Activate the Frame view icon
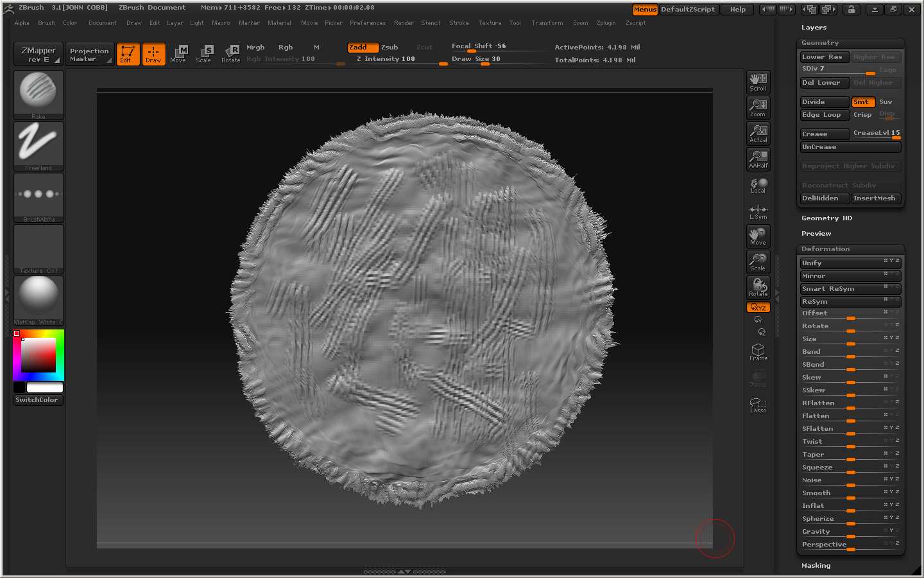 point(758,351)
